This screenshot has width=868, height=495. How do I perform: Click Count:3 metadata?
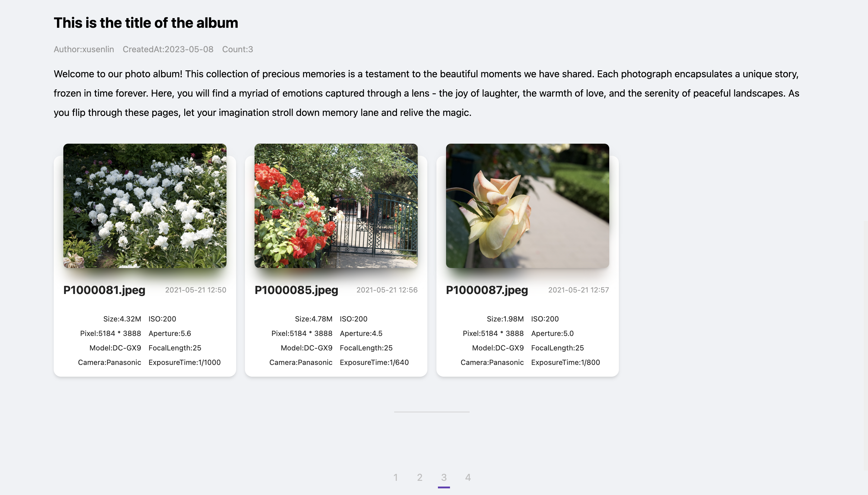pyautogui.click(x=237, y=49)
